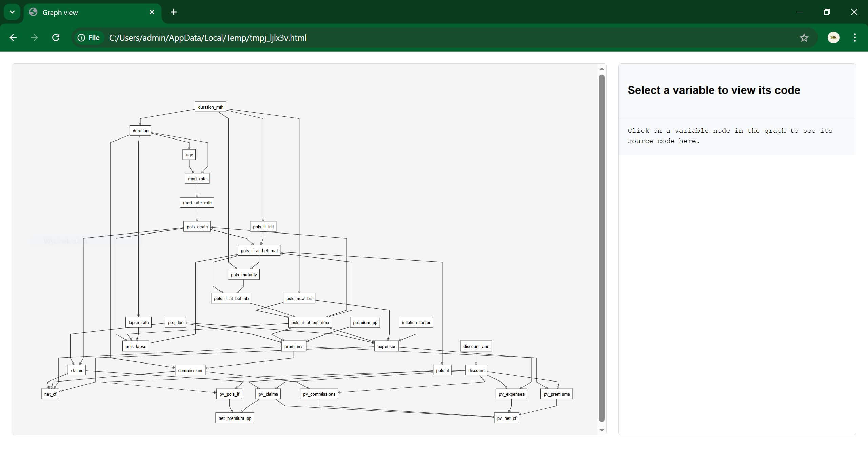Open the tab search chevron
The width and height of the screenshot is (868, 465).
12,12
